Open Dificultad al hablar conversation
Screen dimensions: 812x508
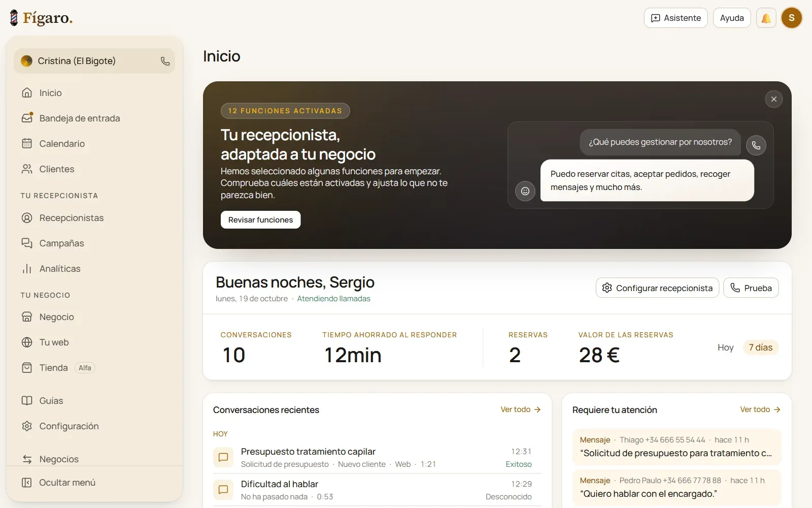(x=377, y=490)
